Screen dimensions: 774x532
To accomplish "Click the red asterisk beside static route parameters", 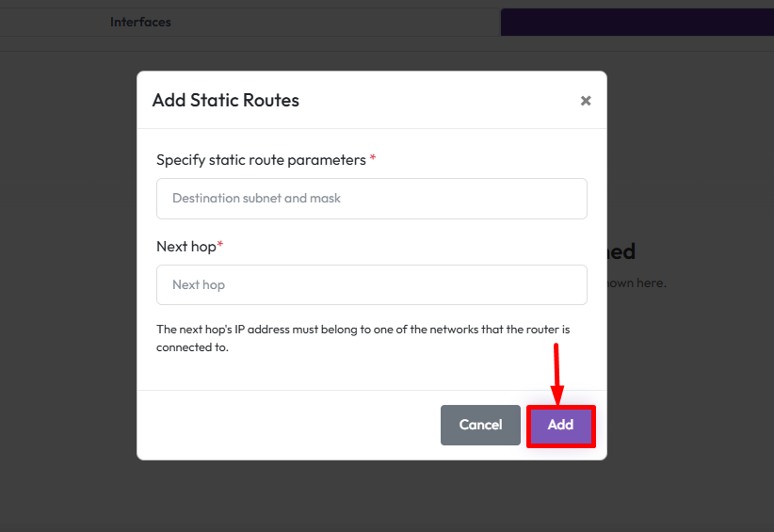I will pos(373,159).
